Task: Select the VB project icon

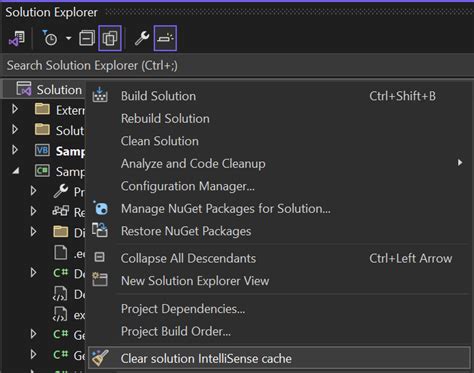Action: pyautogui.click(x=42, y=150)
